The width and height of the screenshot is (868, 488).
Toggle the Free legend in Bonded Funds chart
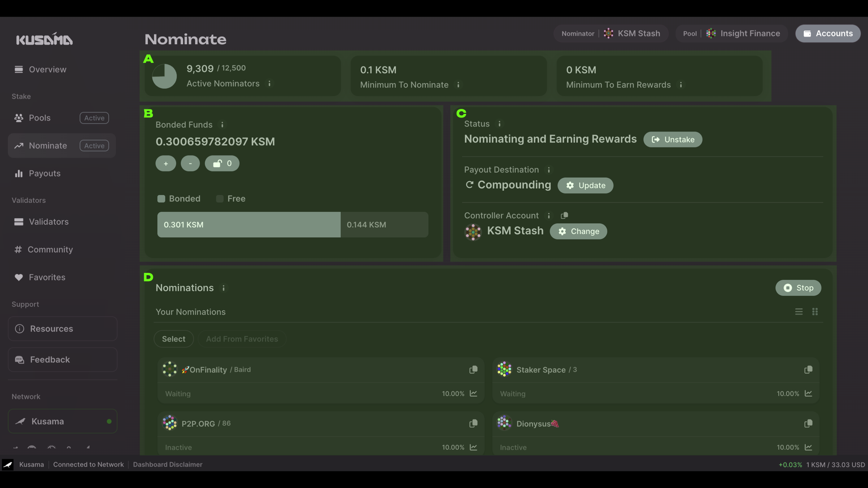tap(231, 199)
